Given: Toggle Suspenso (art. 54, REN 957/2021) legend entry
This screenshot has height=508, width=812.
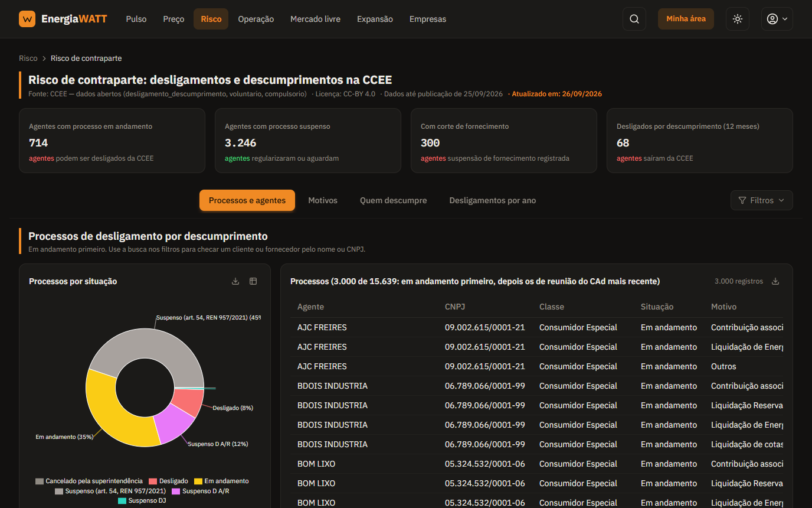Looking at the screenshot, I should (110, 491).
